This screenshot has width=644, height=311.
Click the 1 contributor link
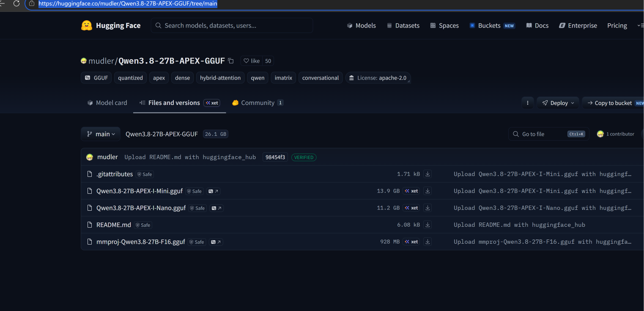pyautogui.click(x=620, y=134)
